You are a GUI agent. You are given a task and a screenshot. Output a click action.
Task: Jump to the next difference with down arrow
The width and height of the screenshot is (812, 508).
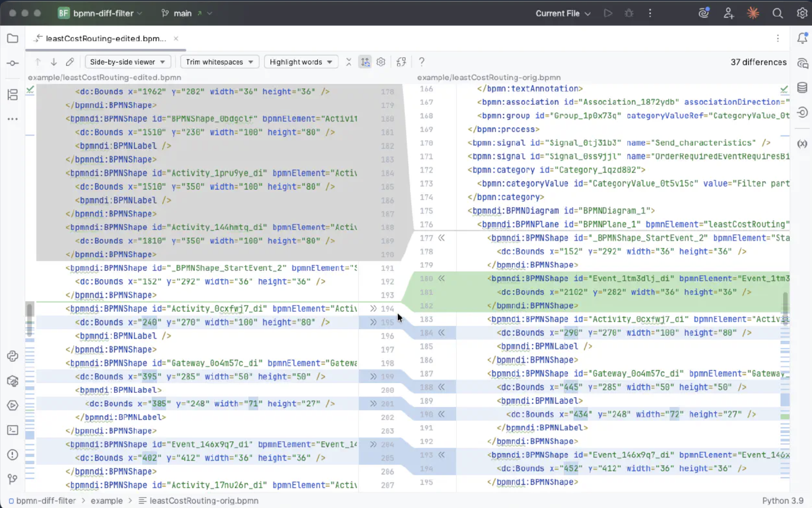coord(53,62)
